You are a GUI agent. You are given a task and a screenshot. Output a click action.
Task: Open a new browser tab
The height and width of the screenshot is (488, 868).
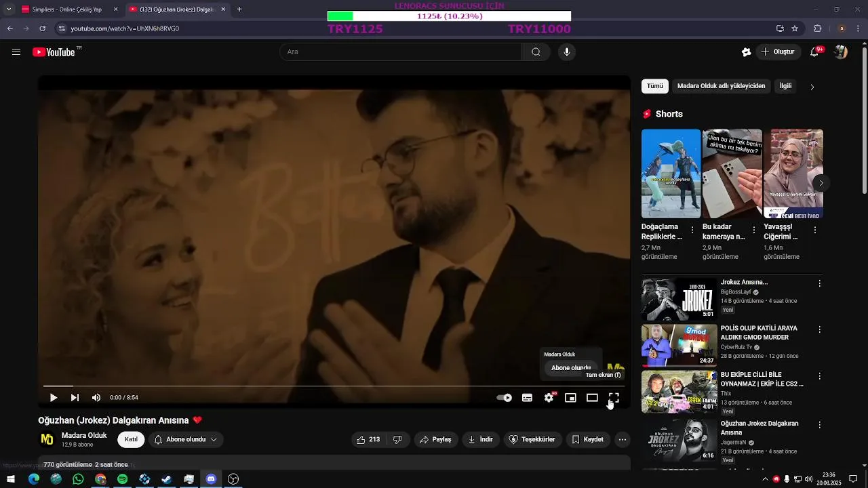tap(239, 9)
